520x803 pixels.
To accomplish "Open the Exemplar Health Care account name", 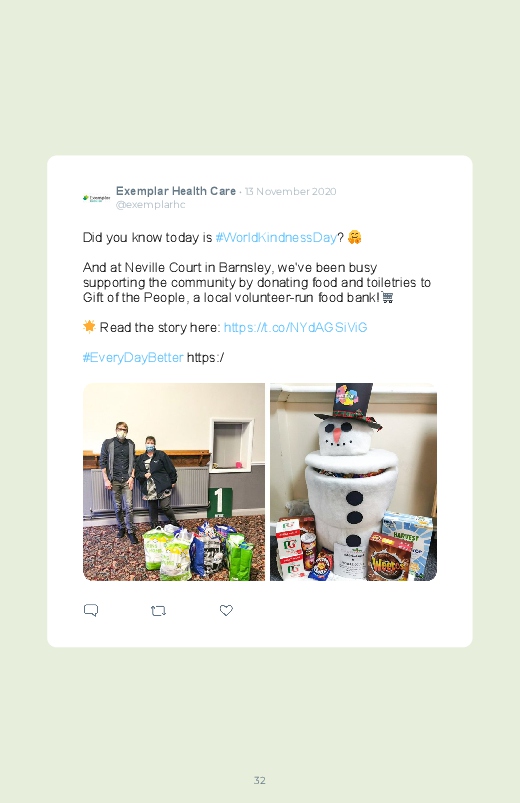I will [x=176, y=191].
